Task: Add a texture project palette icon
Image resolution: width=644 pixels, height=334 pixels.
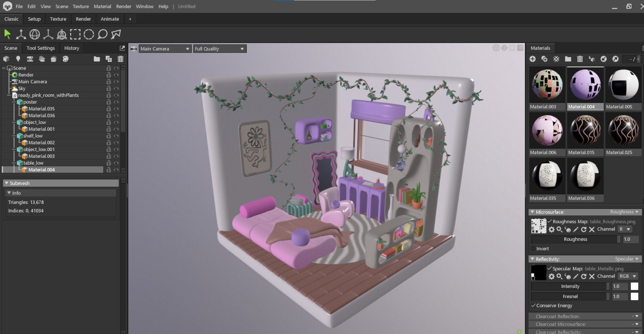Action: click(65, 59)
